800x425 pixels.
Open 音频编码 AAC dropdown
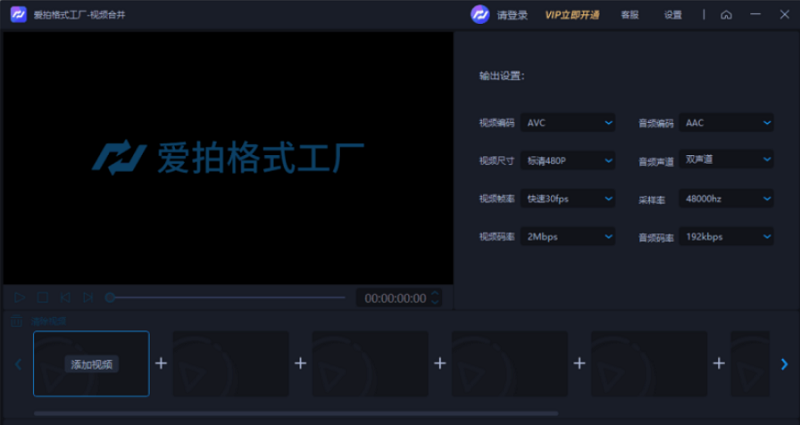tap(726, 122)
